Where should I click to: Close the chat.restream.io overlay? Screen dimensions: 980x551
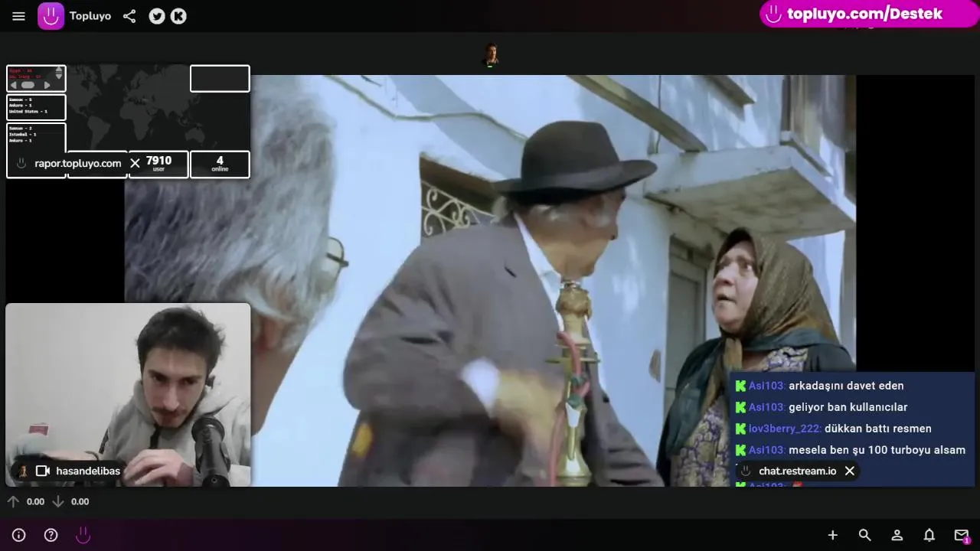point(849,471)
